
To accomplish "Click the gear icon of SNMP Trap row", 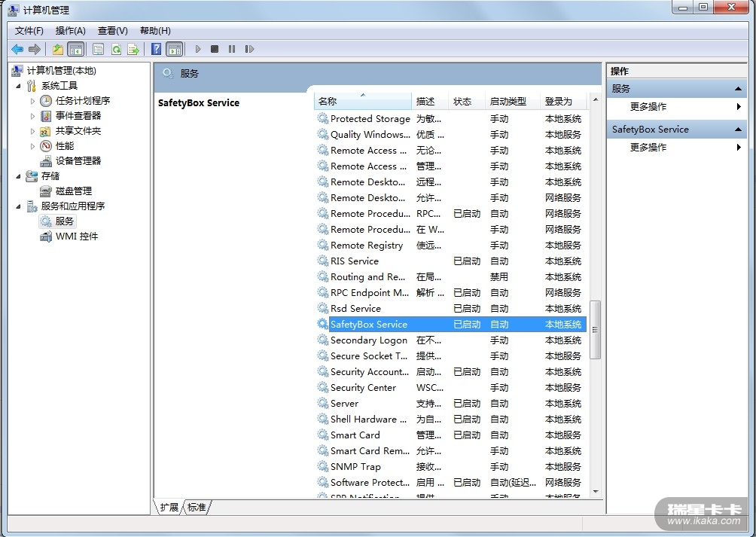I will click(322, 466).
